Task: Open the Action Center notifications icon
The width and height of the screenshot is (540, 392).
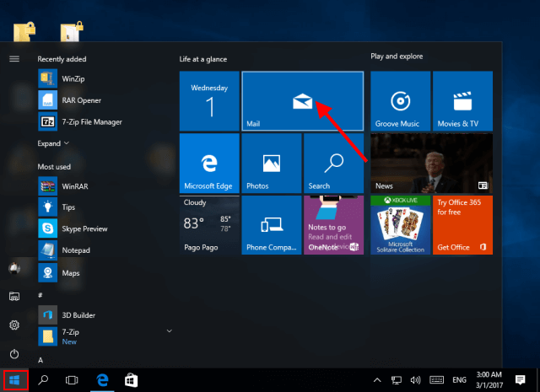Action: point(520,380)
